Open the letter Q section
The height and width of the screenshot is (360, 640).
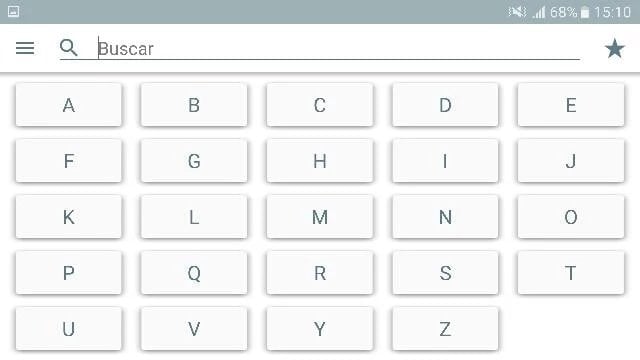(x=194, y=273)
